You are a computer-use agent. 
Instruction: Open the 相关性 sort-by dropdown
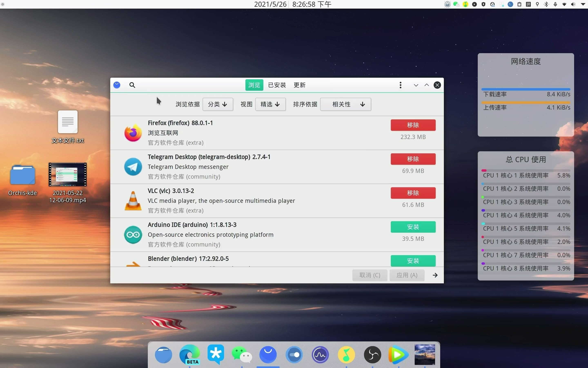click(345, 104)
